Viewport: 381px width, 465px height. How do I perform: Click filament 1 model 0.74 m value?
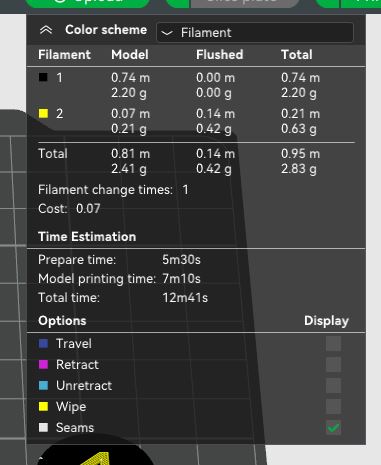click(130, 78)
